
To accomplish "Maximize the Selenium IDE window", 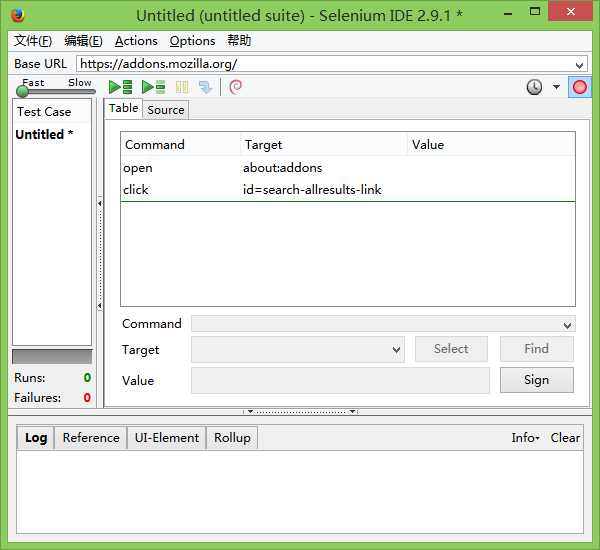I will [535, 11].
